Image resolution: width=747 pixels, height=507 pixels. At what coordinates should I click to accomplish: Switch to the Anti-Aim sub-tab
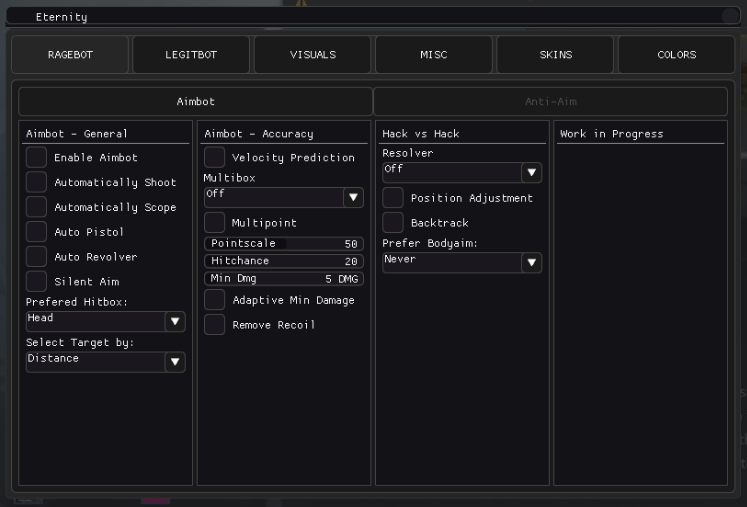pos(550,102)
